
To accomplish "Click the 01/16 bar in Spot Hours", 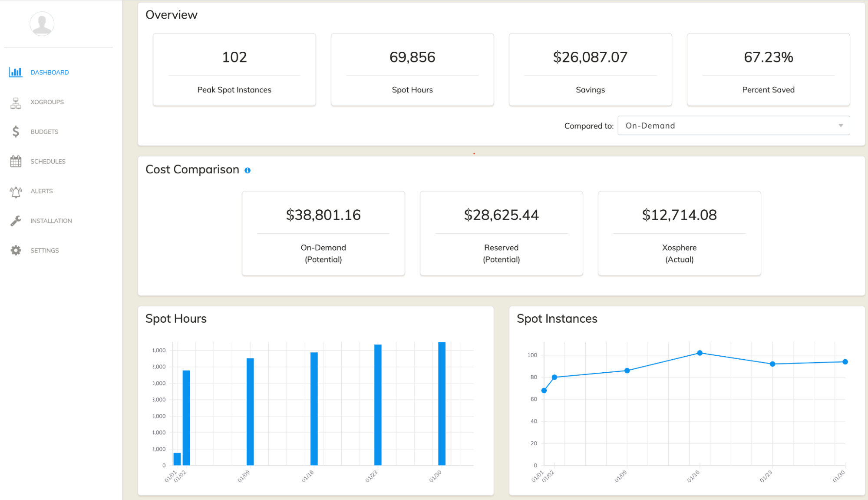I will pos(314,409).
